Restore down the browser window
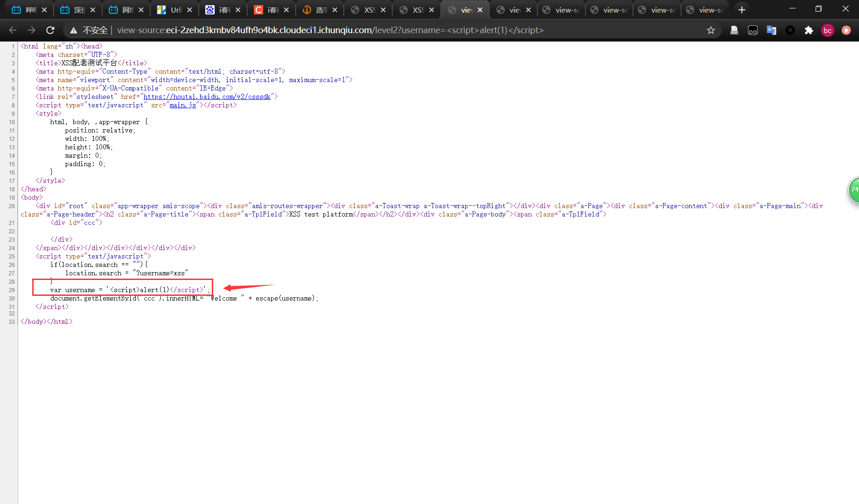Viewport: 859px width, 504px height. 818,9
